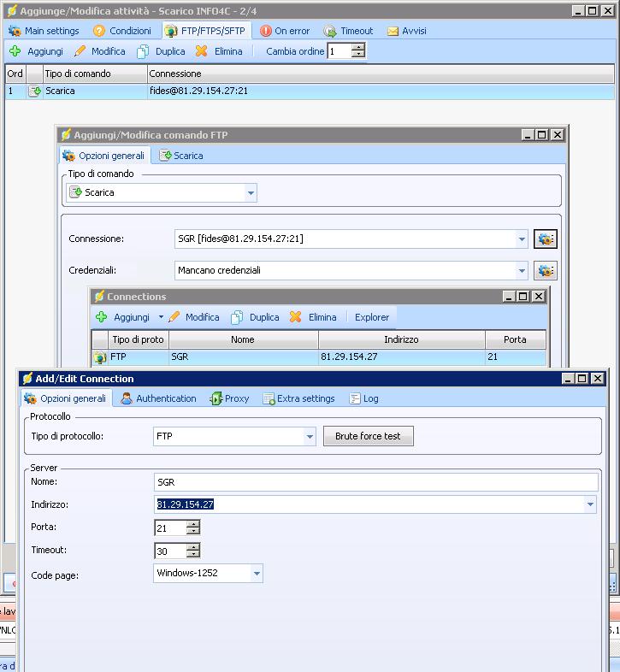Click the manage credentials icon beside Credenziali

tap(546, 271)
